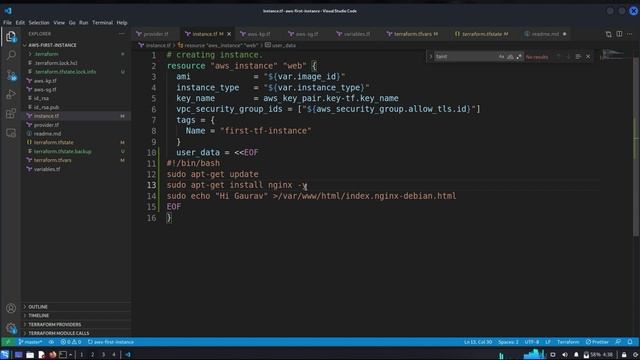640x360 pixels.
Task: Open changes compare icon in editor toolbar
Action: click(609, 34)
